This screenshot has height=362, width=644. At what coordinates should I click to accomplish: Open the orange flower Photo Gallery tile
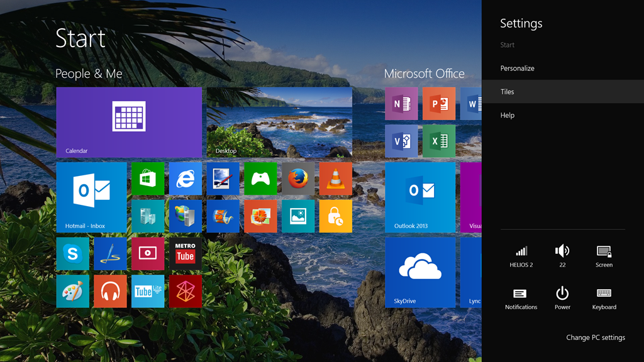pyautogui.click(x=260, y=216)
